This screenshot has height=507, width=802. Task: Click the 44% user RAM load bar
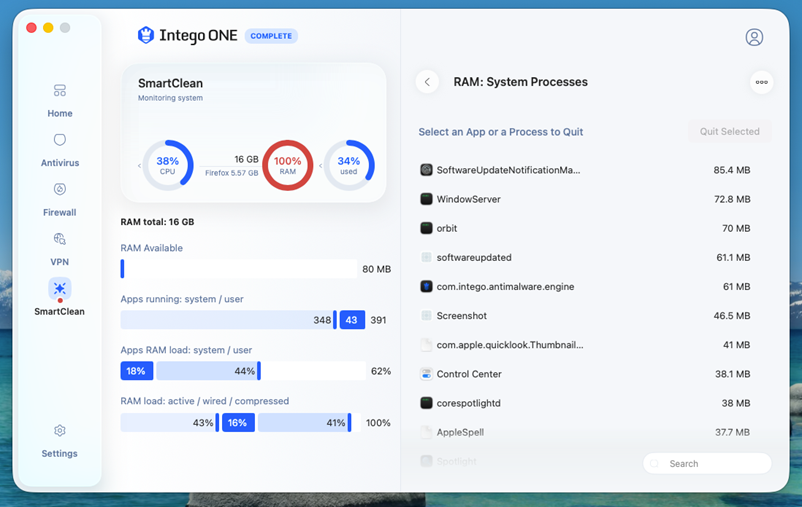coord(208,371)
